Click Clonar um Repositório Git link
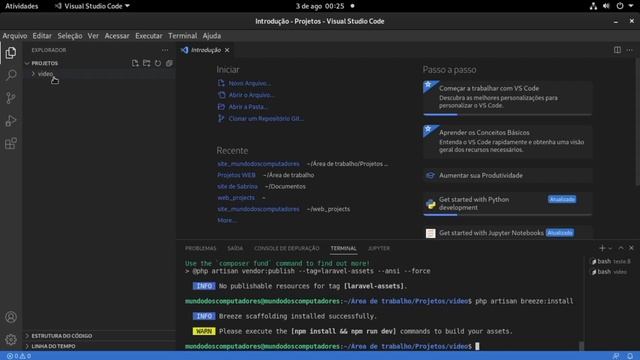 [266, 119]
